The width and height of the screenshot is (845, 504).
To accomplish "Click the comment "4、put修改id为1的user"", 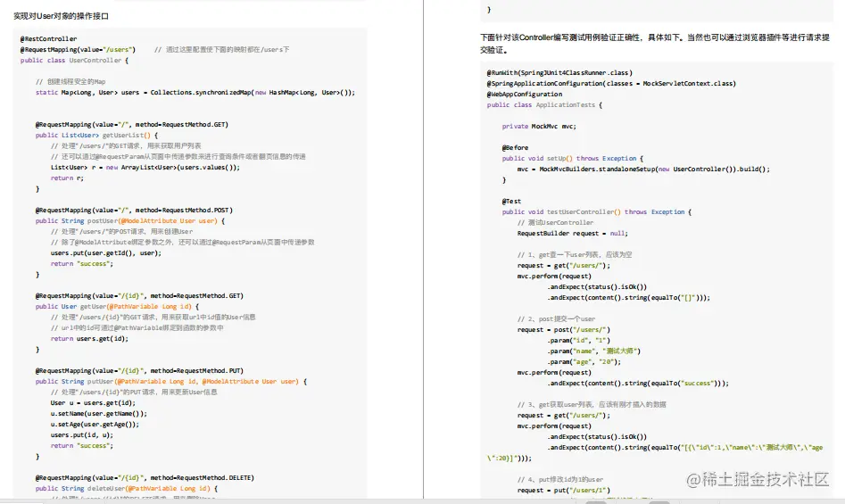I will [560, 479].
